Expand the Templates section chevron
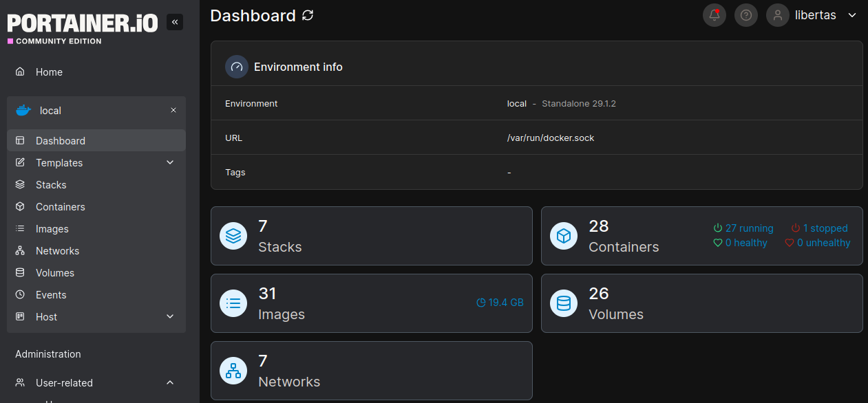 tap(169, 162)
